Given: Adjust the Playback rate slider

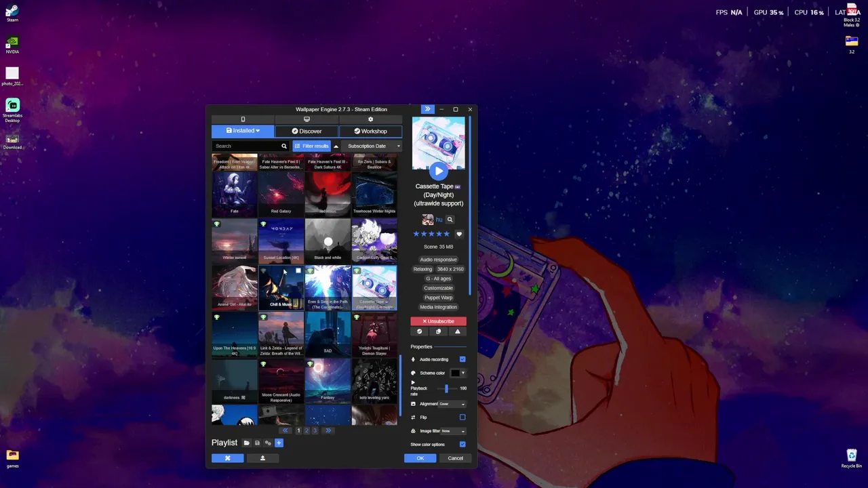Looking at the screenshot, I should coord(446,388).
